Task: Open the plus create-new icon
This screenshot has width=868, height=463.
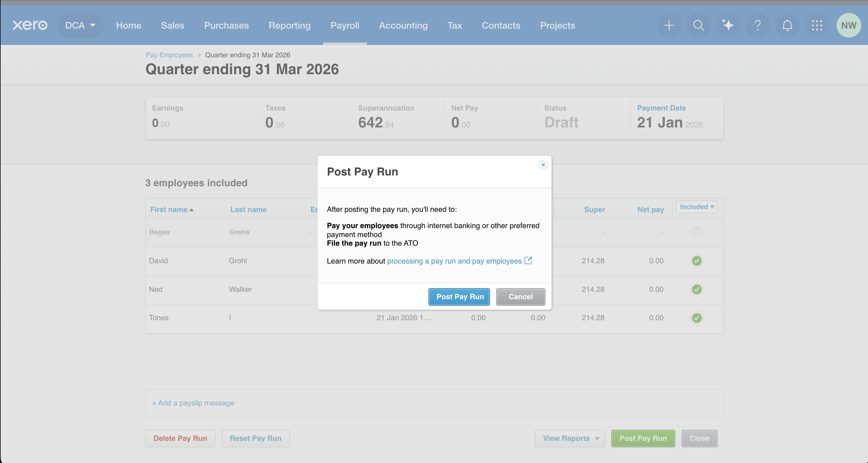Action: pyautogui.click(x=669, y=25)
